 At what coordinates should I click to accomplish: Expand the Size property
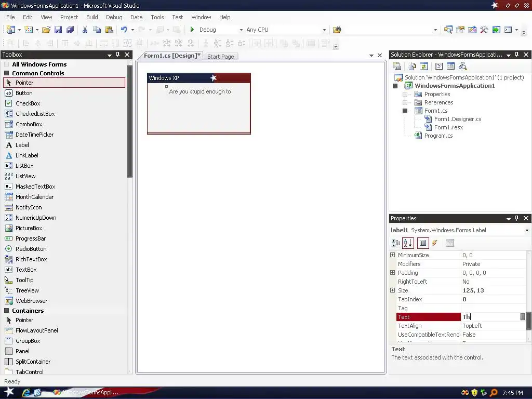[393, 290]
